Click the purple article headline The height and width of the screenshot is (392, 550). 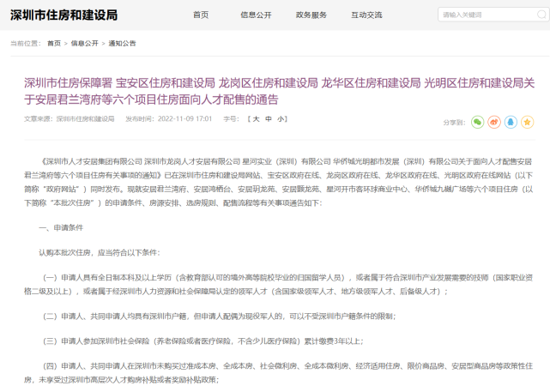point(279,91)
